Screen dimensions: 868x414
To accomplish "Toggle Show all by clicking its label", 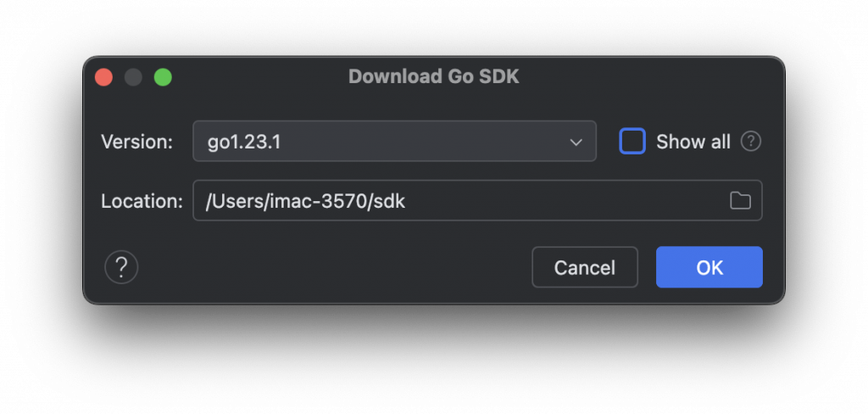I will pyautogui.click(x=693, y=142).
